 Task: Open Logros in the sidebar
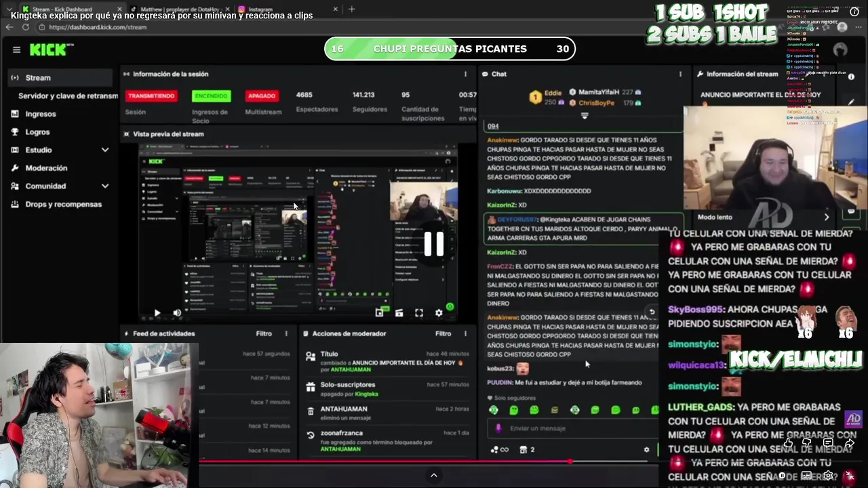(x=37, y=132)
